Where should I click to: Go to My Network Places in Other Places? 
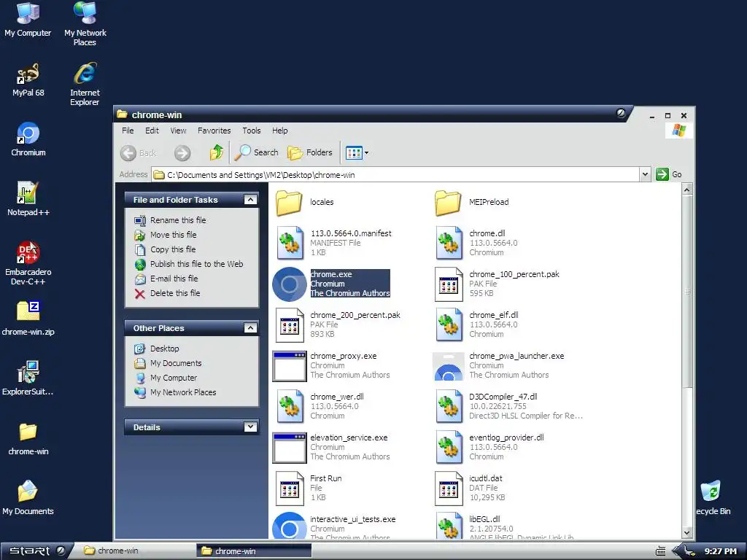[183, 392]
